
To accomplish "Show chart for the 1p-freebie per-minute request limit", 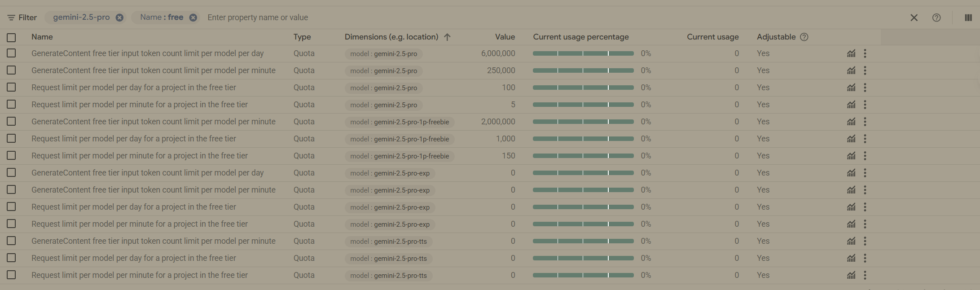I will [x=851, y=156].
